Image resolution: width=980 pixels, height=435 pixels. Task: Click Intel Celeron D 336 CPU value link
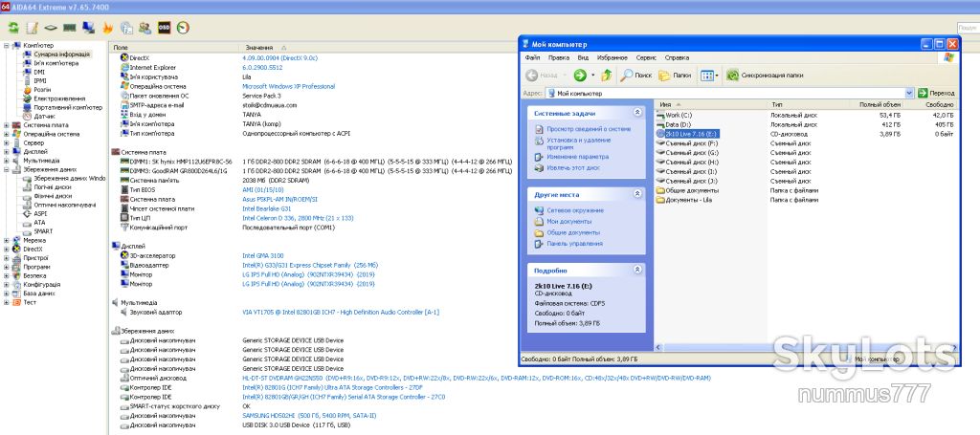(x=298, y=218)
